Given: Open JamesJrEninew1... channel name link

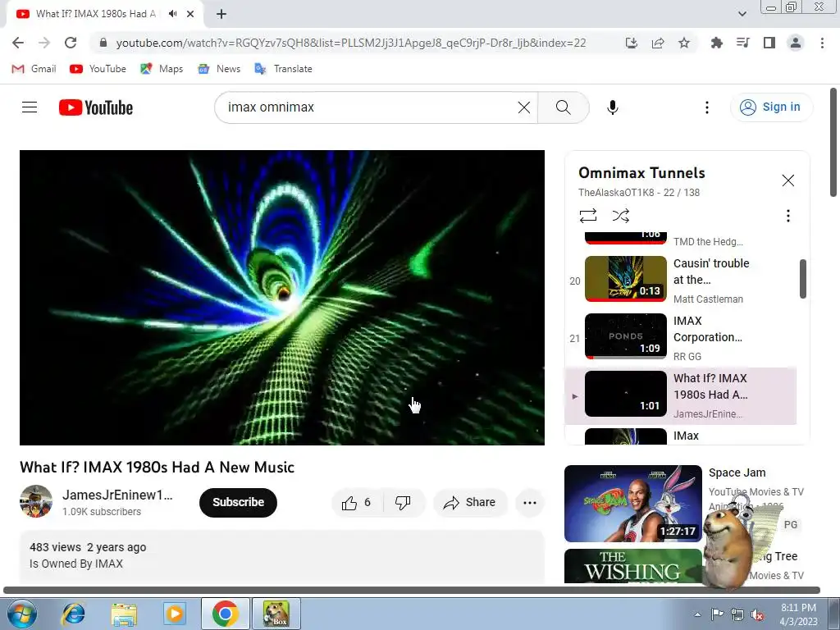Looking at the screenshot, I should [117, 495].
